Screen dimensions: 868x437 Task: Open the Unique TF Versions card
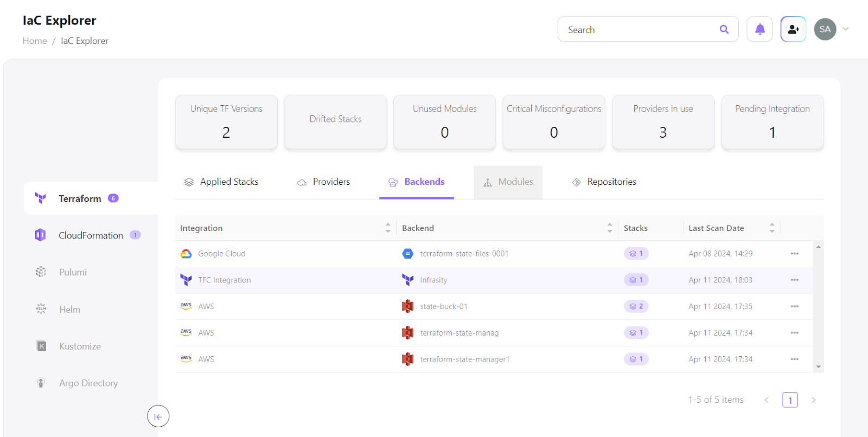[x=226, y=122]
